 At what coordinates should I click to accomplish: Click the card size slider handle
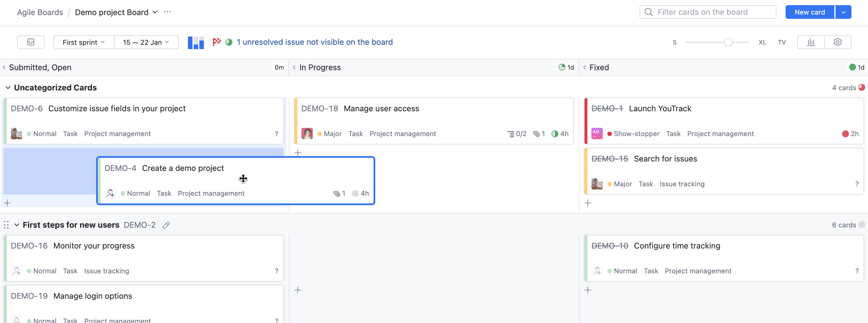(x=728, y=42)
